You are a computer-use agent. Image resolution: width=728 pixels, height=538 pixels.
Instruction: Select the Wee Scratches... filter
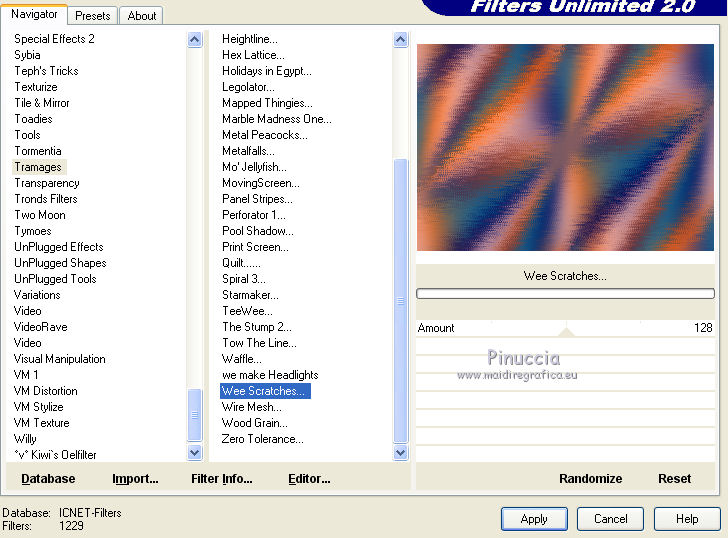pos(265,391)
